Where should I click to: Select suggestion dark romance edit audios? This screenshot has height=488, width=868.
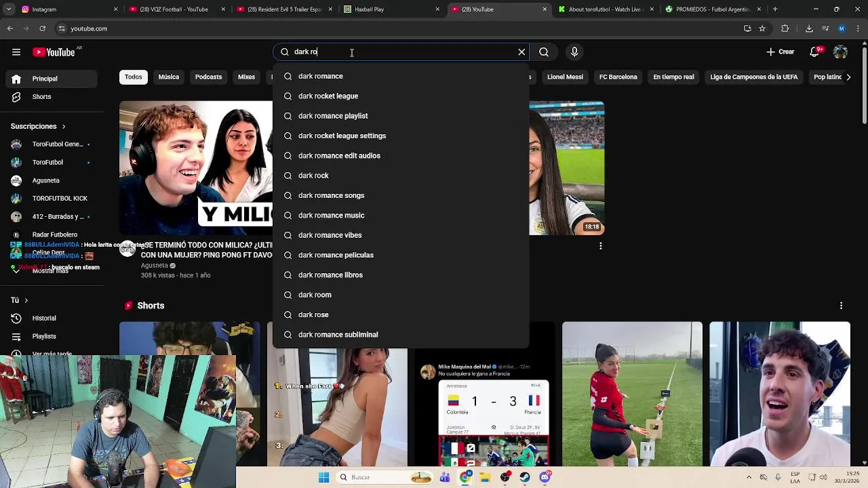(401, 156)
